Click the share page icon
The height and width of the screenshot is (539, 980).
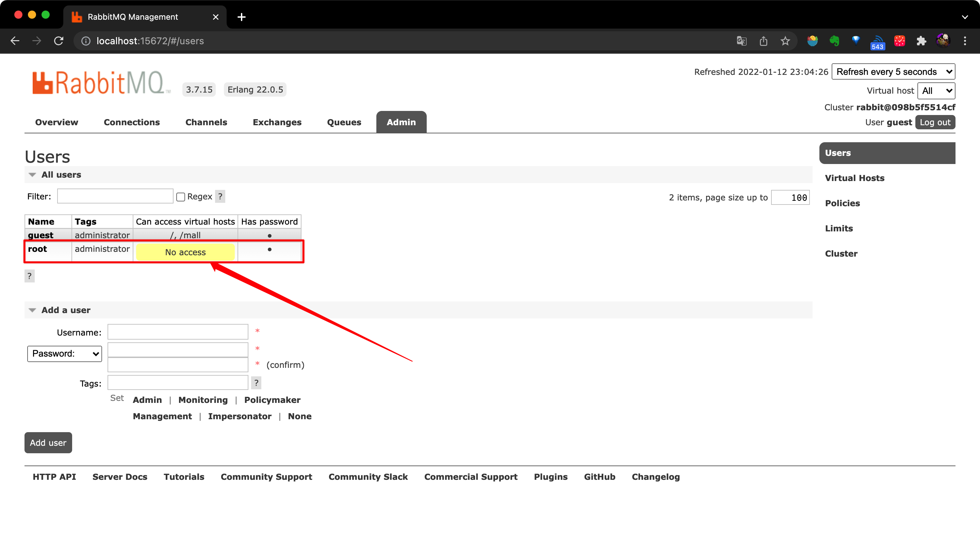point(764,41)
